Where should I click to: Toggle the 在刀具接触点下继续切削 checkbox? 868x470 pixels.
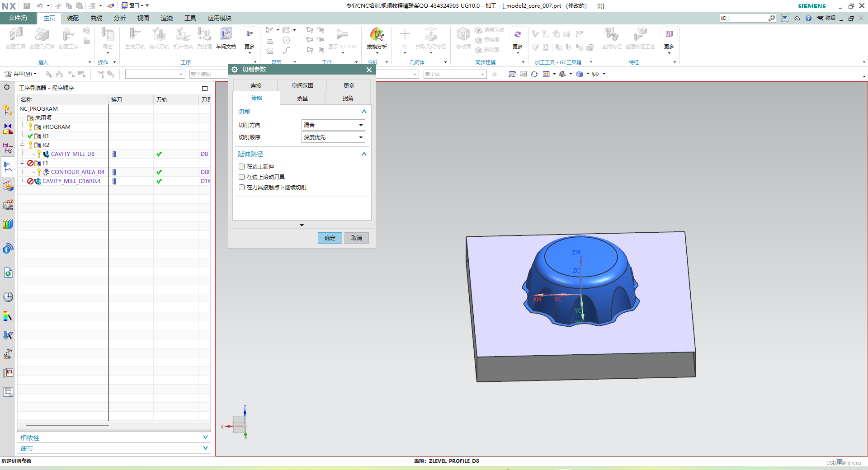[x=242, y=188]
